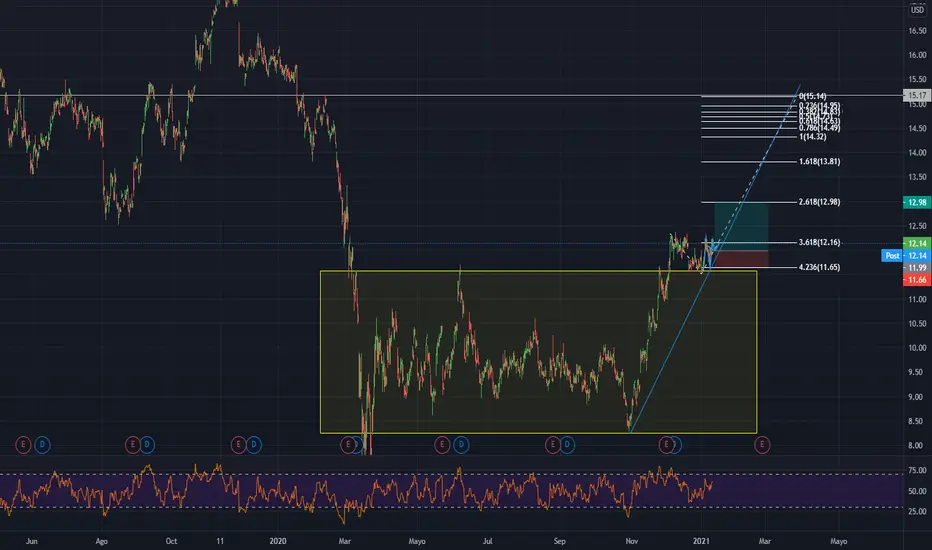
Task: Select the 0(15.14) Fibonacci level label
Action: (x=813, y=96)
